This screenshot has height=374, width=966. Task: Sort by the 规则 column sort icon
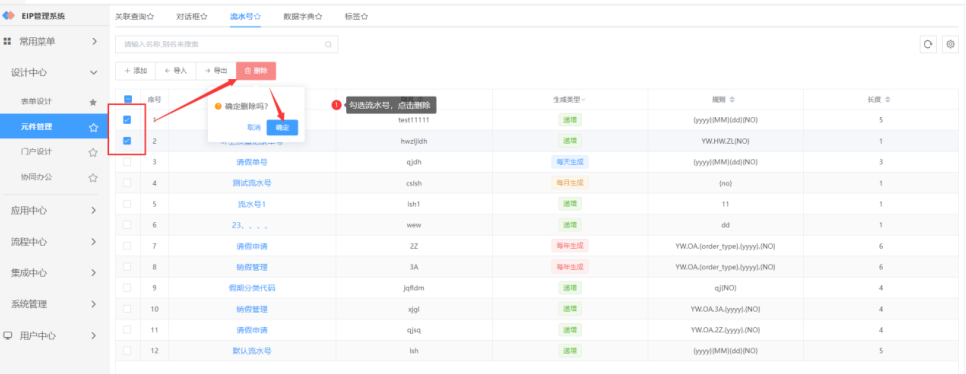click(733, 99)
